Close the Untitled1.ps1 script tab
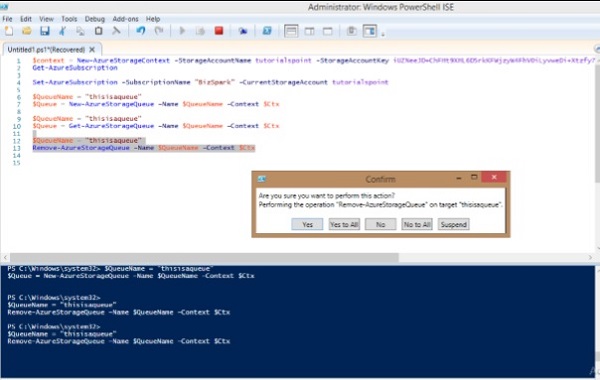The height and width of the screenshot is (380, 600). (92, 49)
